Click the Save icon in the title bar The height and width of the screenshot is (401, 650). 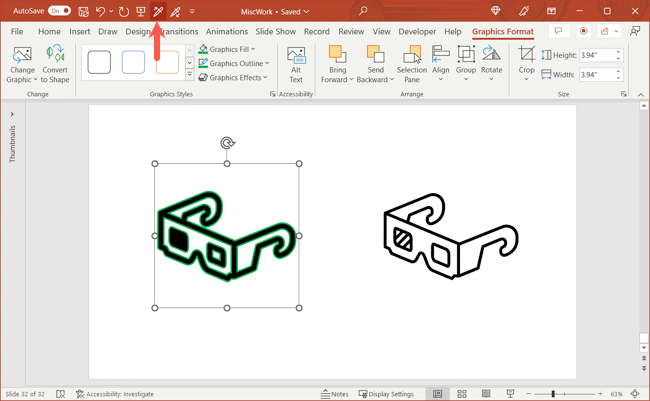(x=83, y=12)
